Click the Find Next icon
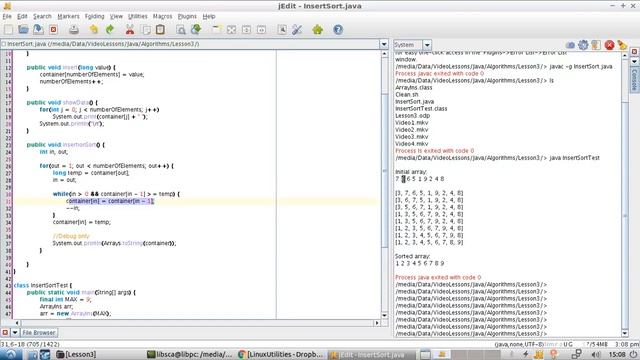 click(x=196, y=29)
